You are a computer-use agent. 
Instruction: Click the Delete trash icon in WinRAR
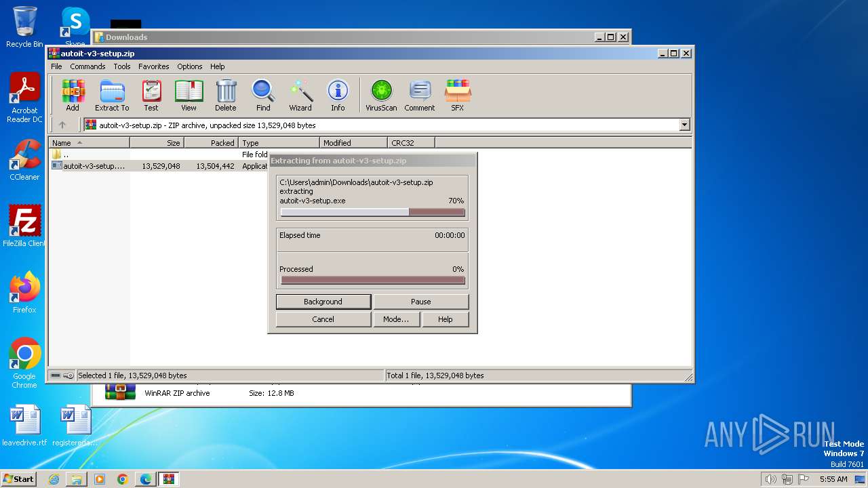(226, 95)
